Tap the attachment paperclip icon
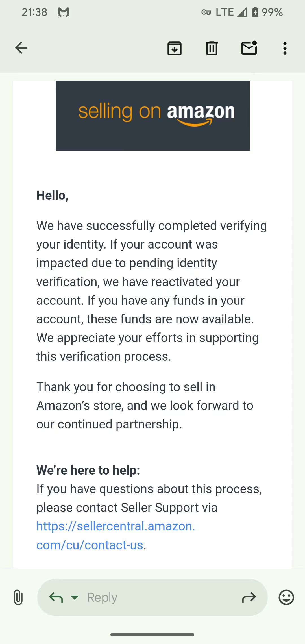305x644 pixels. click(x=18, y=597)
